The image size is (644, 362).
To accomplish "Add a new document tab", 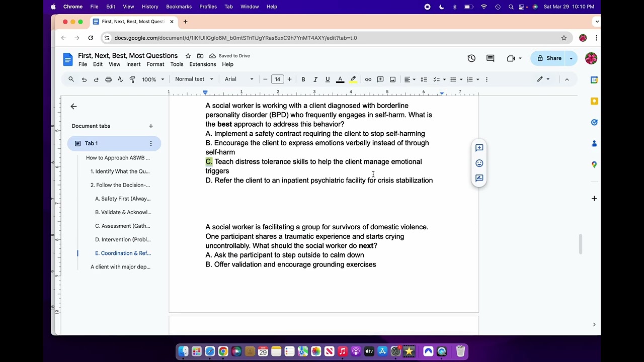I will [150, 126].
